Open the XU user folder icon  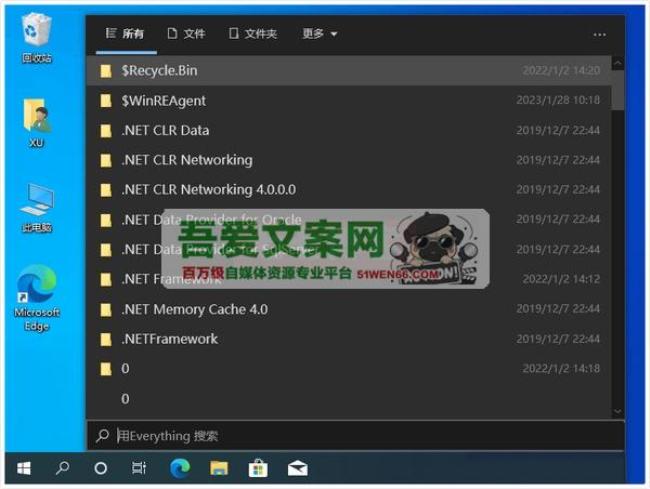(37, 123)
